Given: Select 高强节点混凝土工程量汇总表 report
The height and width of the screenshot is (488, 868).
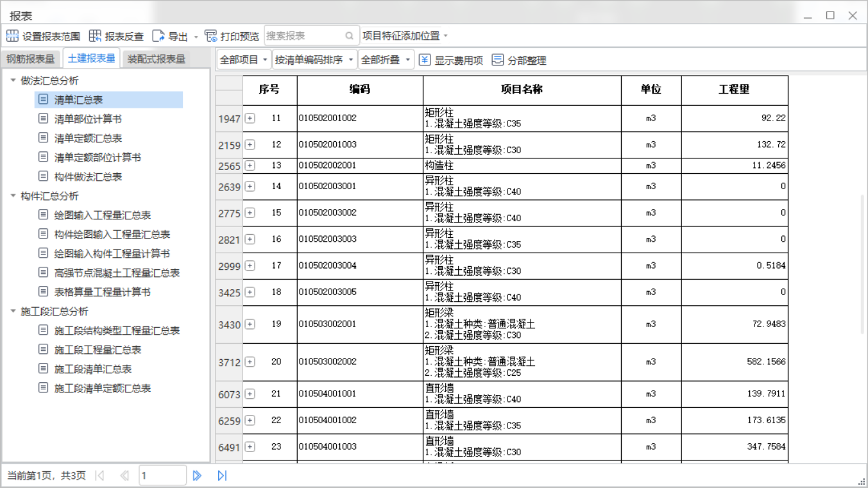Looking at the screenshot, I should [117, 273].
